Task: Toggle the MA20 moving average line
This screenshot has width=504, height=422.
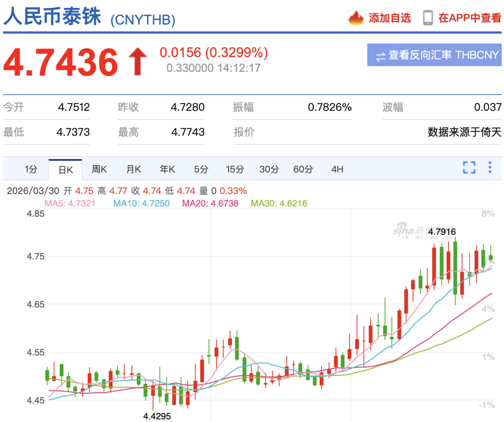Action: point(210,203)
